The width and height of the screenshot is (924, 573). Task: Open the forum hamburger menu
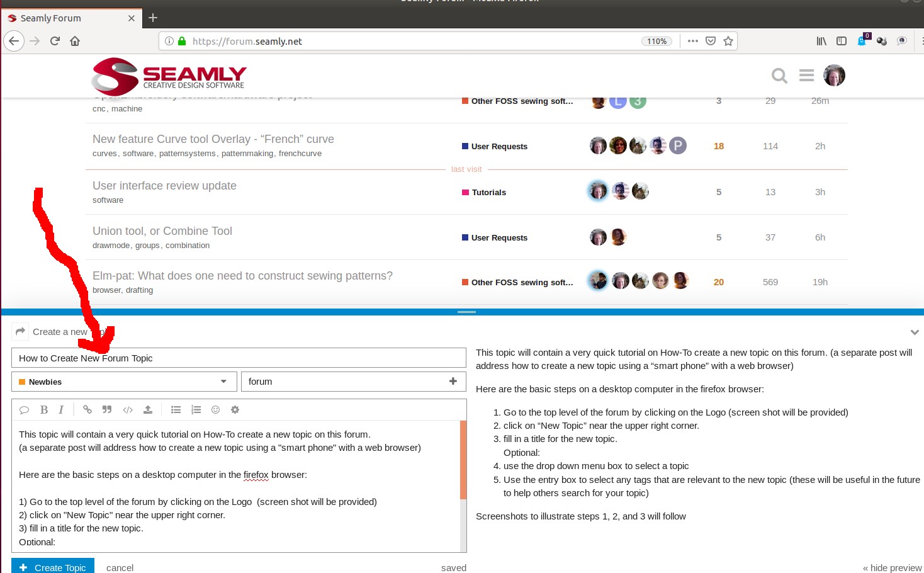click(806, 76)
